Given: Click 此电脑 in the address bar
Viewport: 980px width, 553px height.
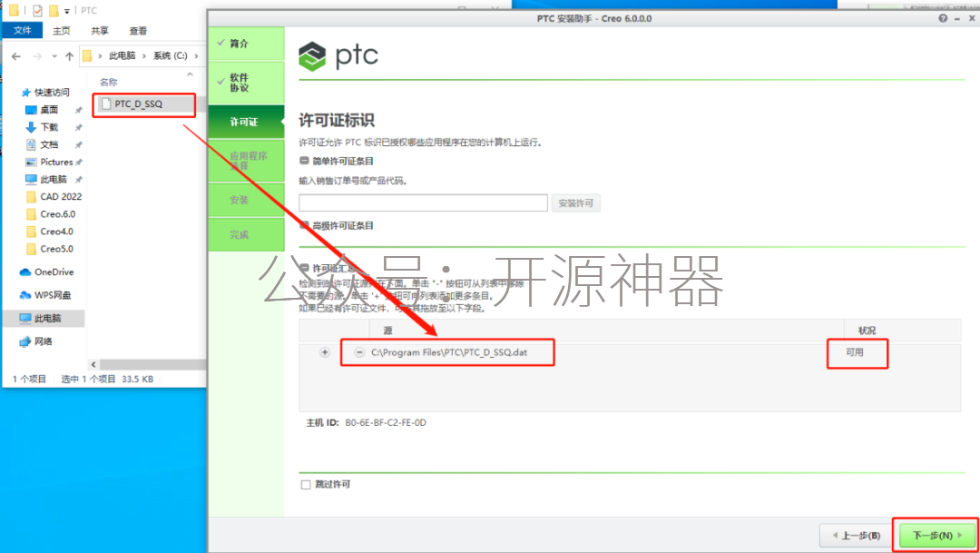Looking at the screenshot, I should pos(122,55).
